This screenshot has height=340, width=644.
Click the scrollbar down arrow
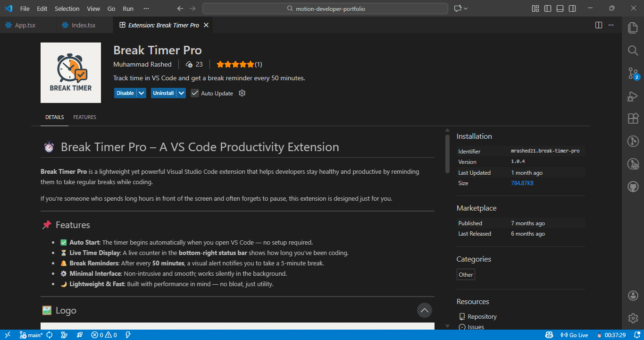[447, 326]
